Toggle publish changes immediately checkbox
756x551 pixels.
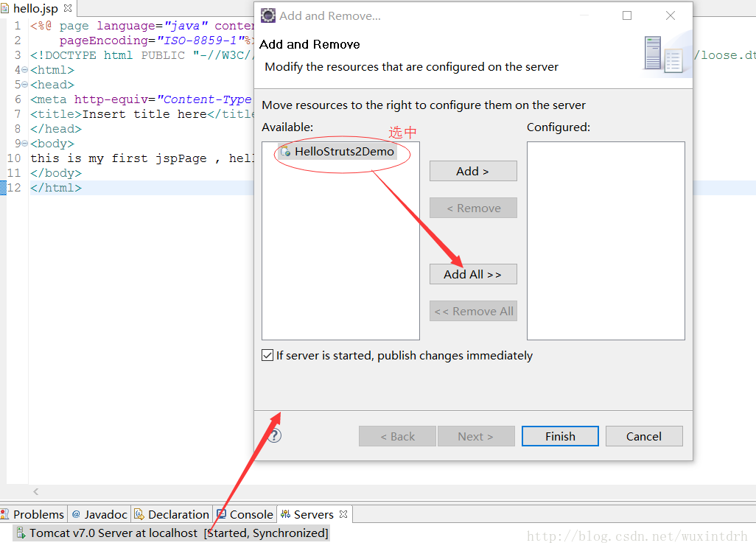coord(267,355)
